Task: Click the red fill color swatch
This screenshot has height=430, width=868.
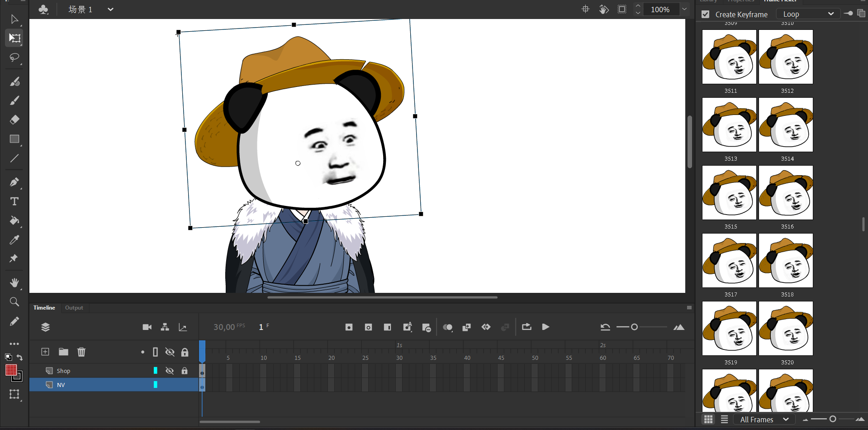Action: coord(11,370)
